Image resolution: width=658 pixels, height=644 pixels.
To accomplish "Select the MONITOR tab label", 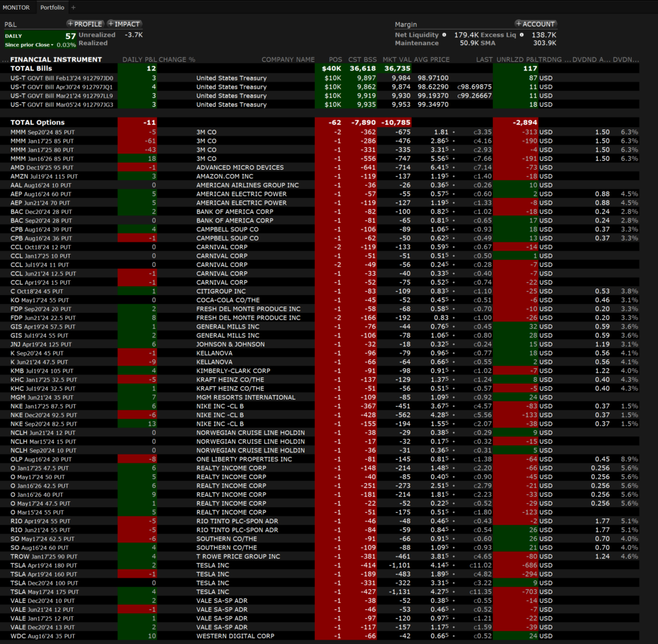I will tap(16, 7).
